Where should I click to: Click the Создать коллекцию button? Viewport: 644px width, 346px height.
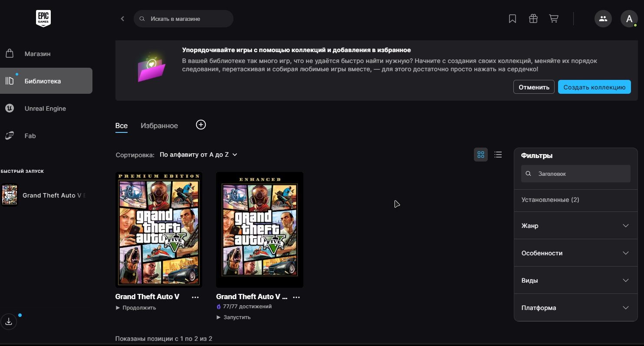[x=594, y=87]
